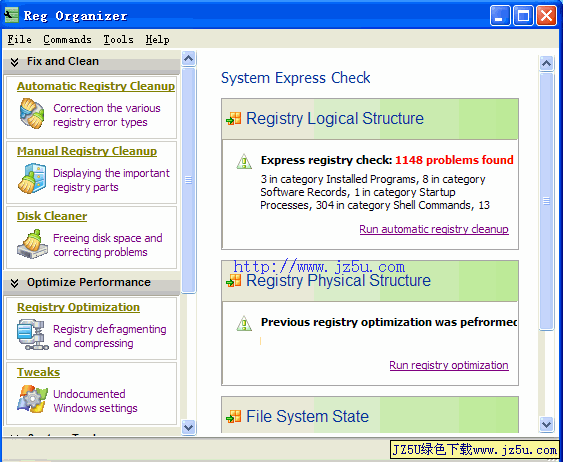Click Run automatic registry cleanup link
The height and width of the screenshot is (462, 563).
[x=434, y=229]
